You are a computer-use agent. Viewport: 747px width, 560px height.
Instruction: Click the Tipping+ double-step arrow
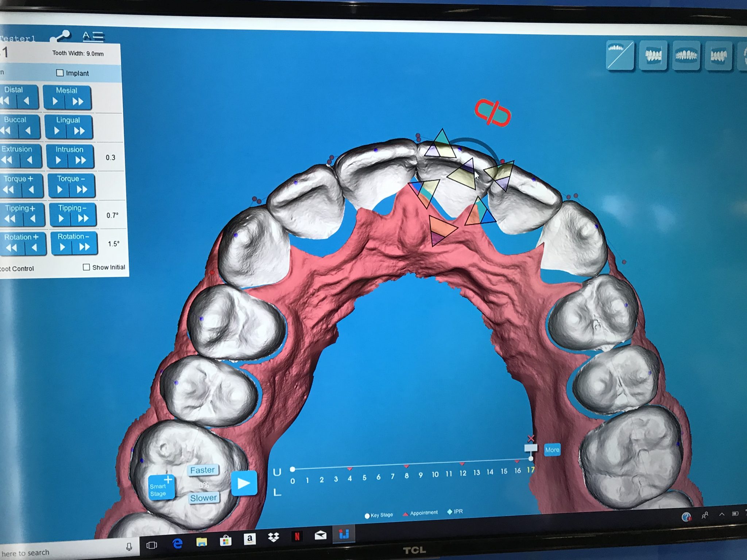[x=10, y=219]
